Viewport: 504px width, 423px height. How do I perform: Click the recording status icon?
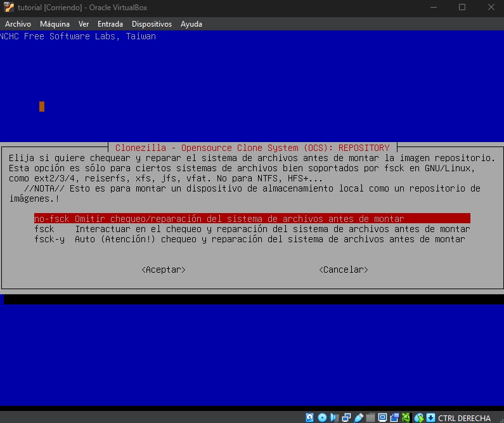pos(394,417)
